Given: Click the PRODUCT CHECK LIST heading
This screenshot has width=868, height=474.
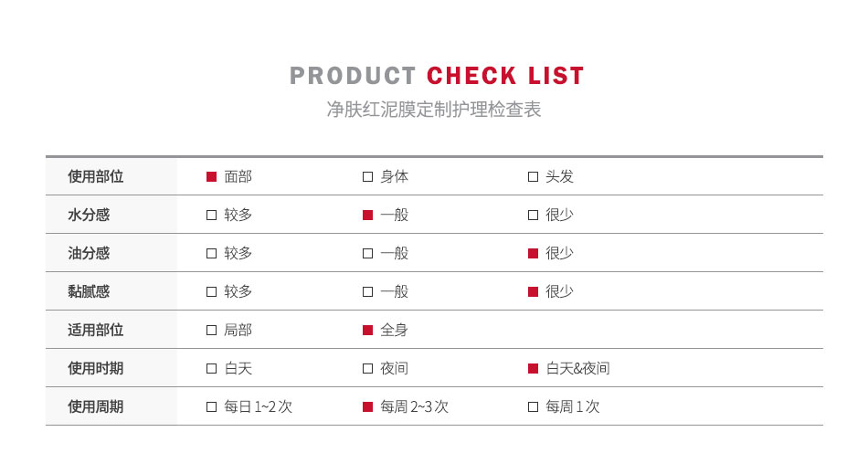Looking at the screenshot, I should [x=437, y=76].
